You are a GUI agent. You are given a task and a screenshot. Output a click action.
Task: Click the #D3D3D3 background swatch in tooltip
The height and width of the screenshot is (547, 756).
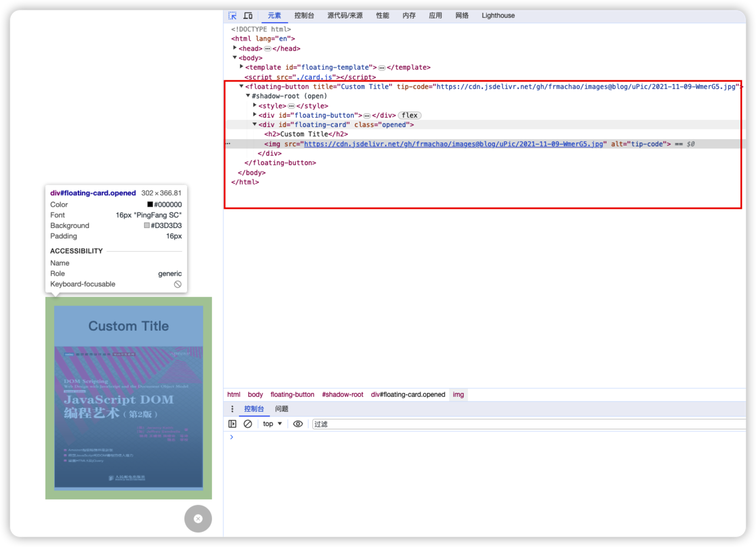coord(147,226)
